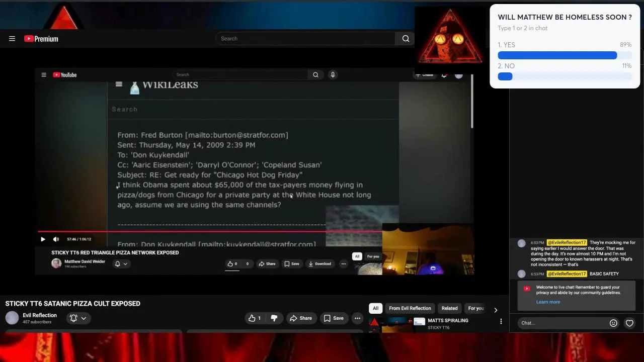Click the inner Create button
This screenshot has height=362, width=644.
[x=424, y=75]
